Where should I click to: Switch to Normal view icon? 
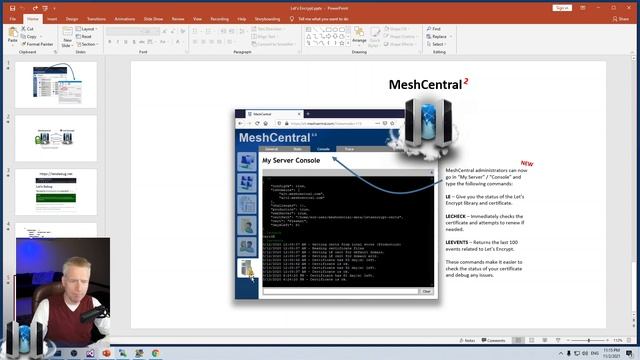[518, 340]
